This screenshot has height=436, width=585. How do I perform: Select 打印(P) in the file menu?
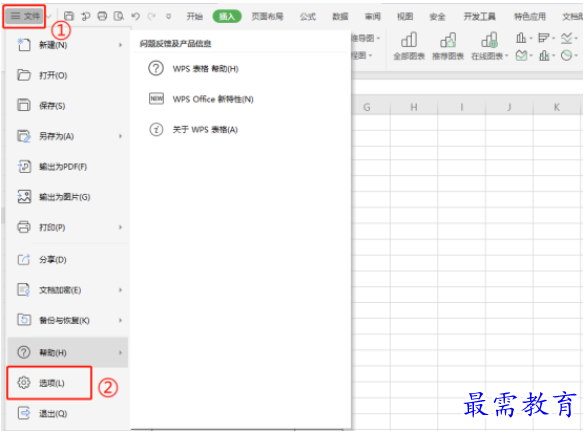coord(68,227)
